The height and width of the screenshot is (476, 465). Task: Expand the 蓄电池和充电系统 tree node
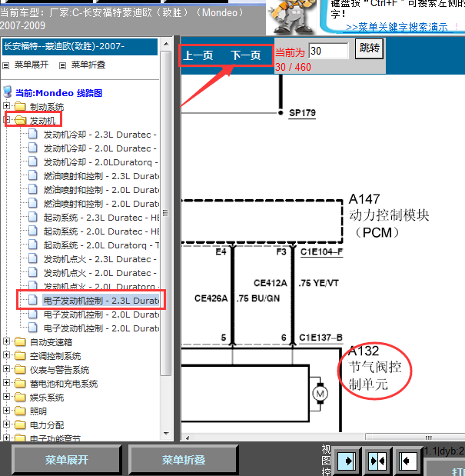tap(6, 383)
